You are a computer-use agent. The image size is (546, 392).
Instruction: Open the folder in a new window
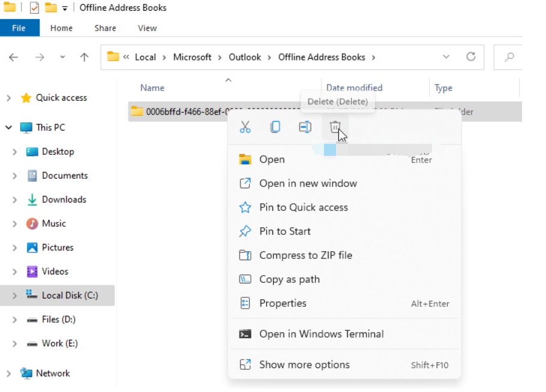pos(308,183)
